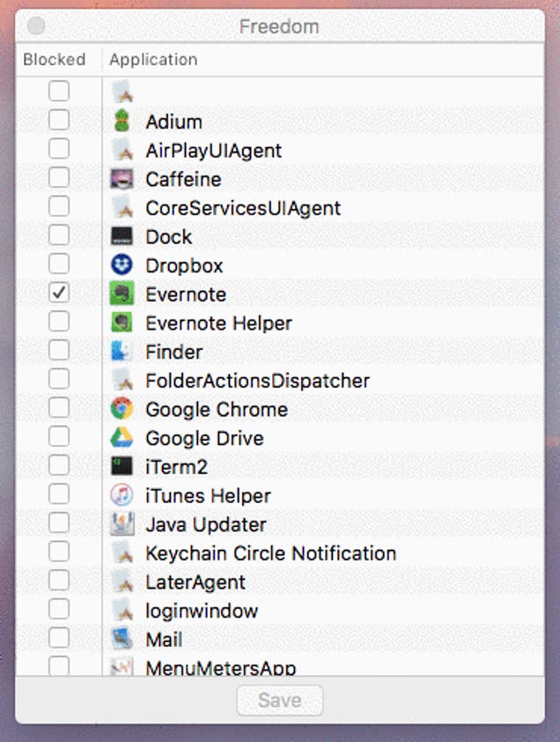The image size is (560, 742).
Task: Click the MenuMetersApp graph icon
Action: coord(122,666)
